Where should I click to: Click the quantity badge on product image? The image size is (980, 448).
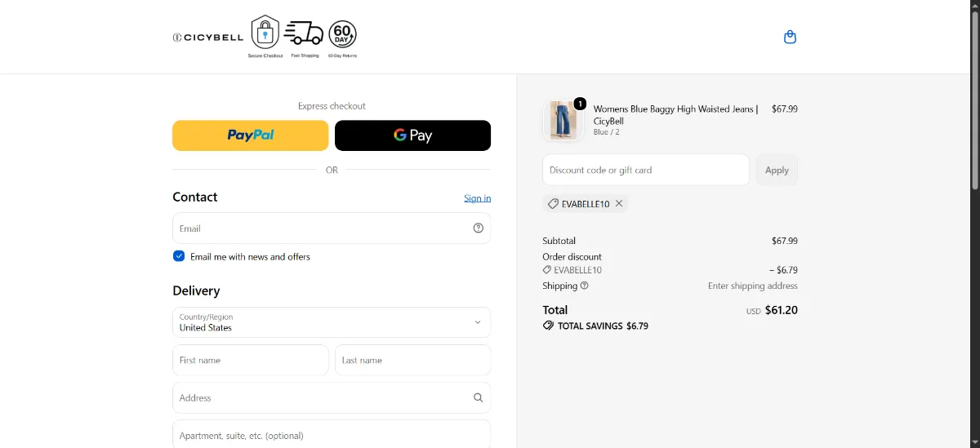click(580, 104)
